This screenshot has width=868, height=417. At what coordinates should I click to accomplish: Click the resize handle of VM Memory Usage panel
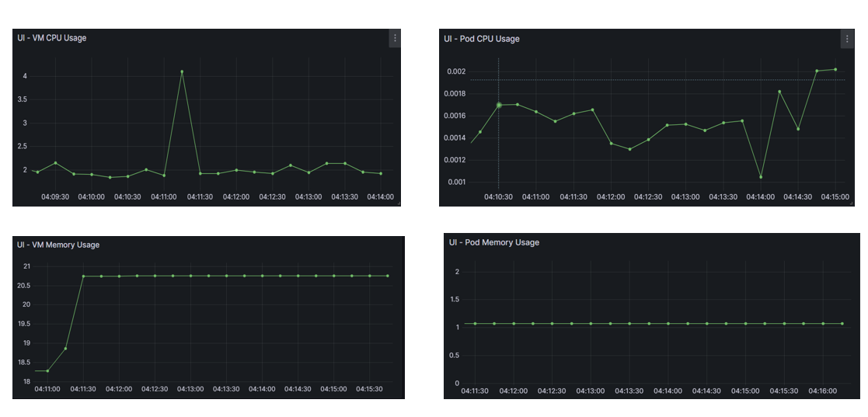point(401,396)
